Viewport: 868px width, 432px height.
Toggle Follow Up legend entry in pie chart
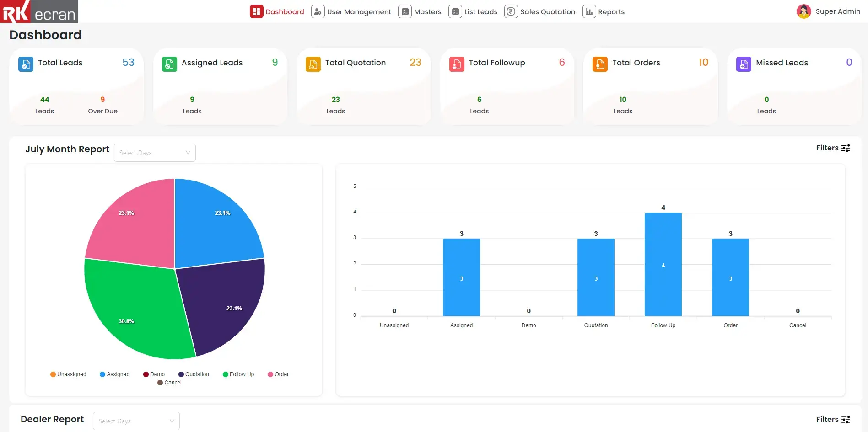tap(238, 374)
